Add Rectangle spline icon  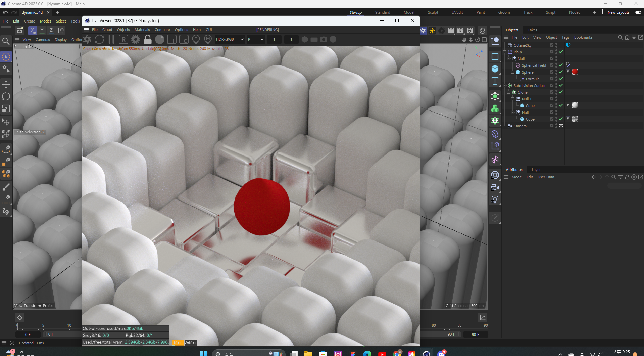pos(495,57)
